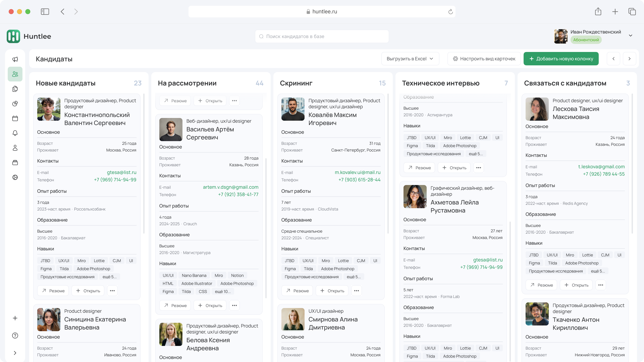Click the candidate search input field
This screenshot has width=644, height=362.
point(322,37)
